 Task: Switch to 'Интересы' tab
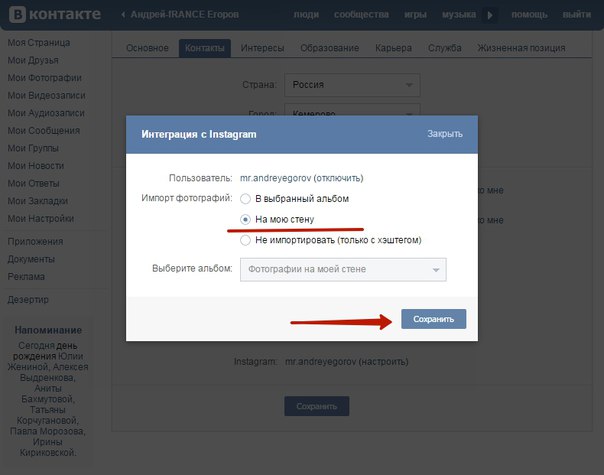[x=262, y=48]
